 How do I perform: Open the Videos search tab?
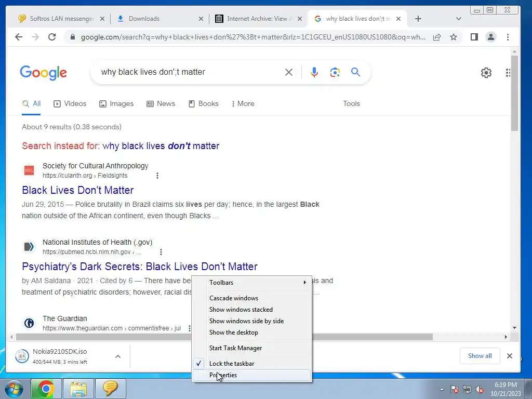point(70,103)
